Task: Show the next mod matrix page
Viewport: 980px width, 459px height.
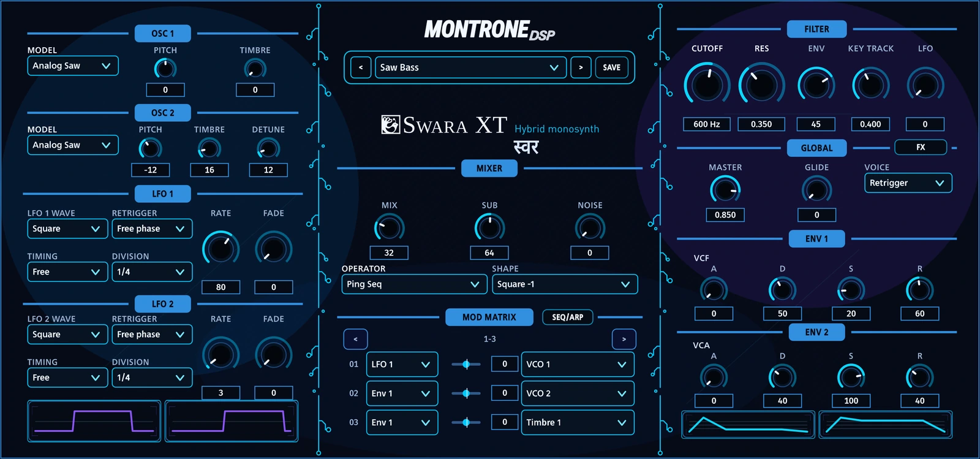Action: coord(624,339)
